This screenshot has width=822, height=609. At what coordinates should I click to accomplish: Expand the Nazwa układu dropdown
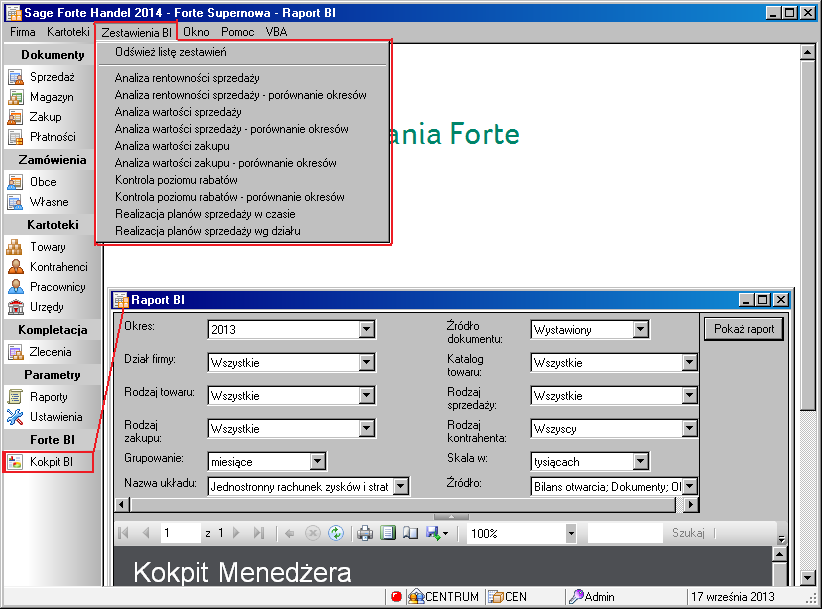coord(401,487)
